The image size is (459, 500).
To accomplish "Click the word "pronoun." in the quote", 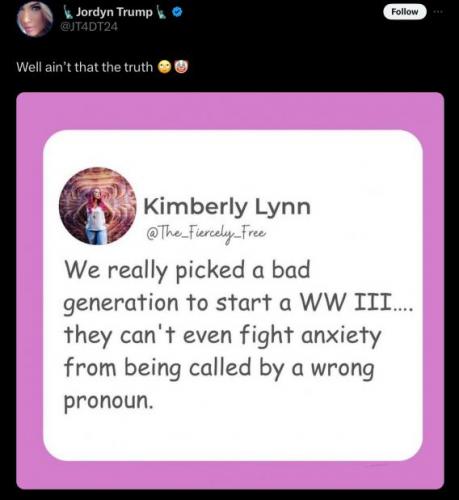I will tap(109, 400).
